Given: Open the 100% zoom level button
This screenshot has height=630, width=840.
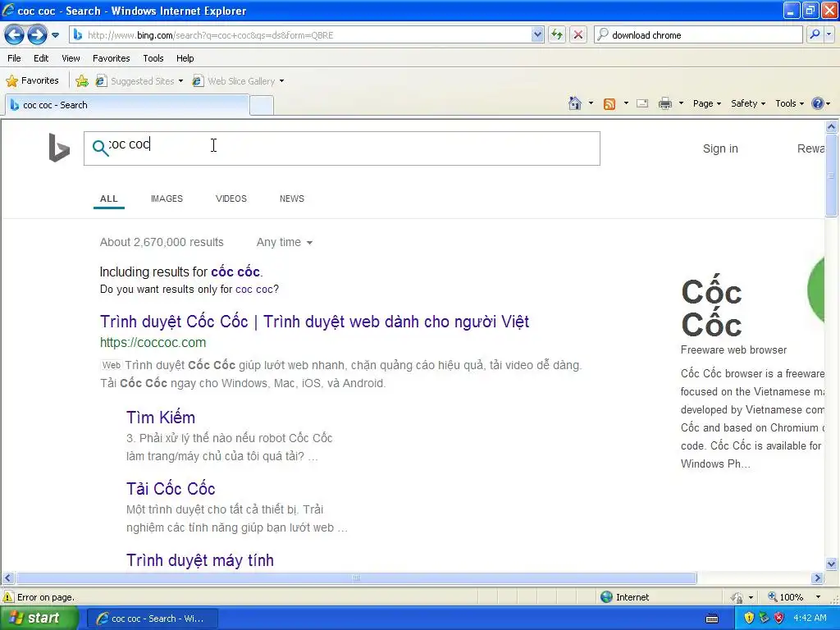Looking at the screenshot, I should 786,597.
